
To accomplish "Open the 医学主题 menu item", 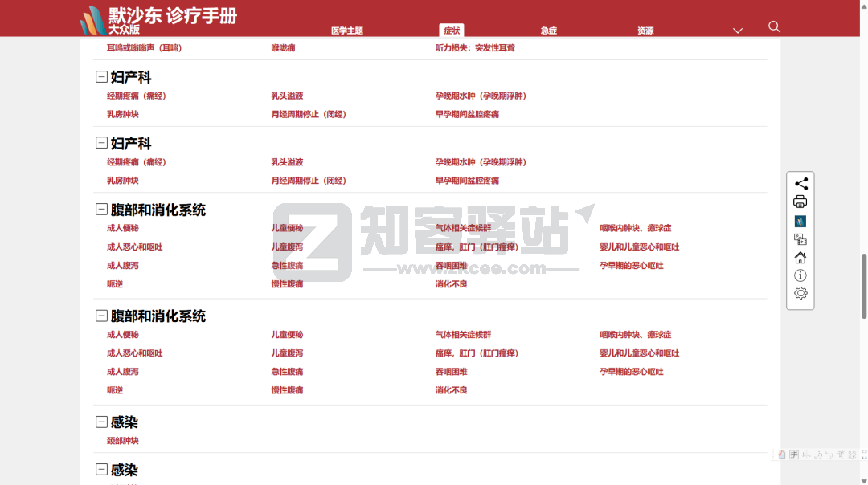I will pyautogui.click(x=346, y=31).
